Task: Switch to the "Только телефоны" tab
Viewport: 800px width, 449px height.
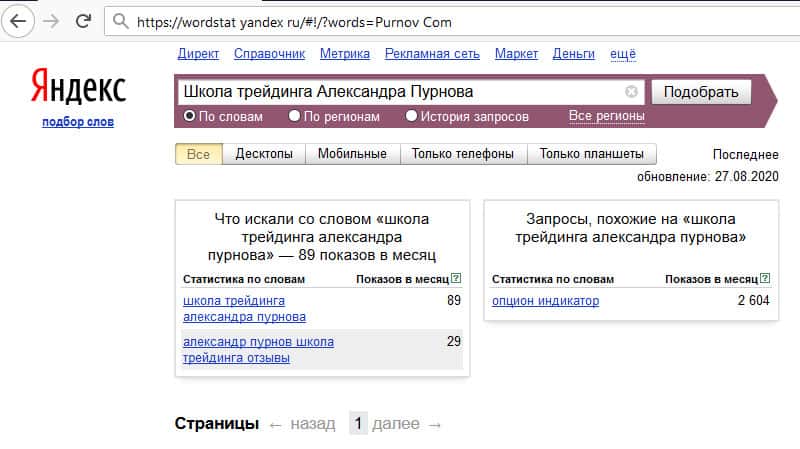Action: click(x=463, y=154)
